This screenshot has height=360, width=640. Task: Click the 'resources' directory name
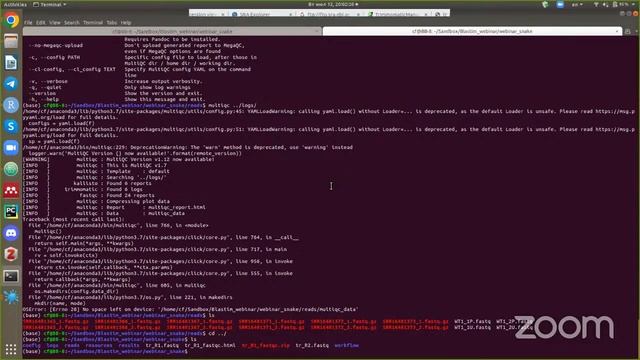tap(99, 345)
